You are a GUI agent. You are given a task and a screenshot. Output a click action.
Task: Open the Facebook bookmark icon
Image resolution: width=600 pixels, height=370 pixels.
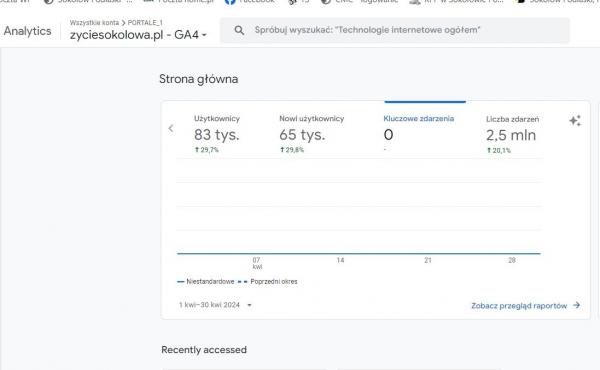(230, 2)
